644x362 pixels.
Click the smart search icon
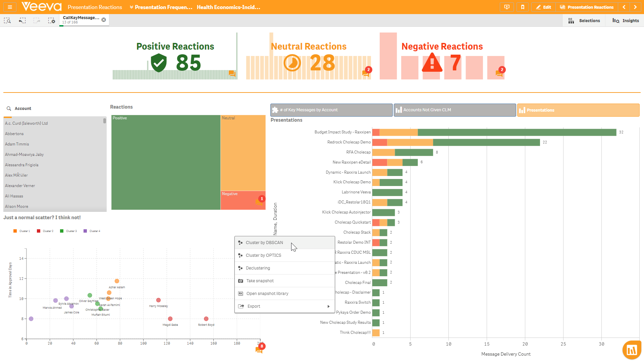tap(7, 21)
